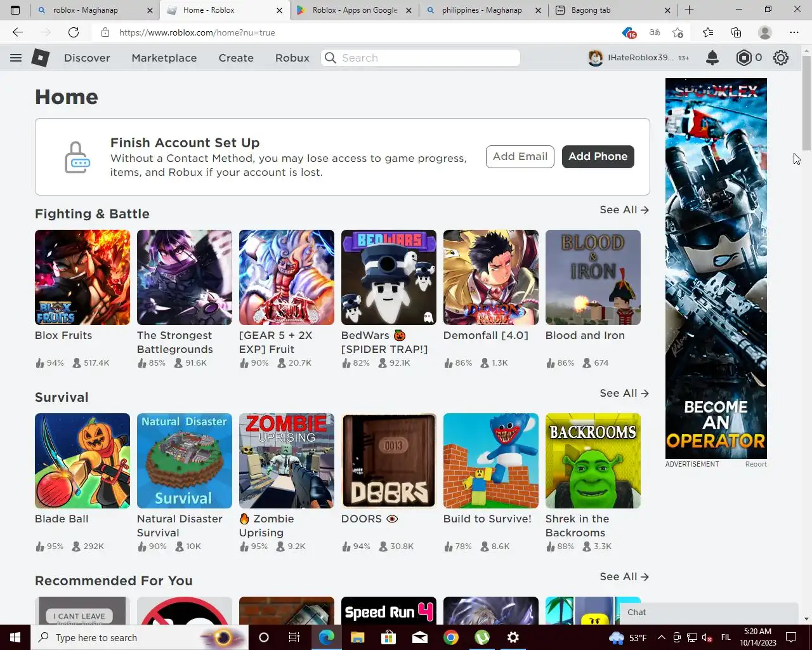Open the tab actions menu icon
Image resolution: width=812 pixels, height=650 pixels.
16,10
